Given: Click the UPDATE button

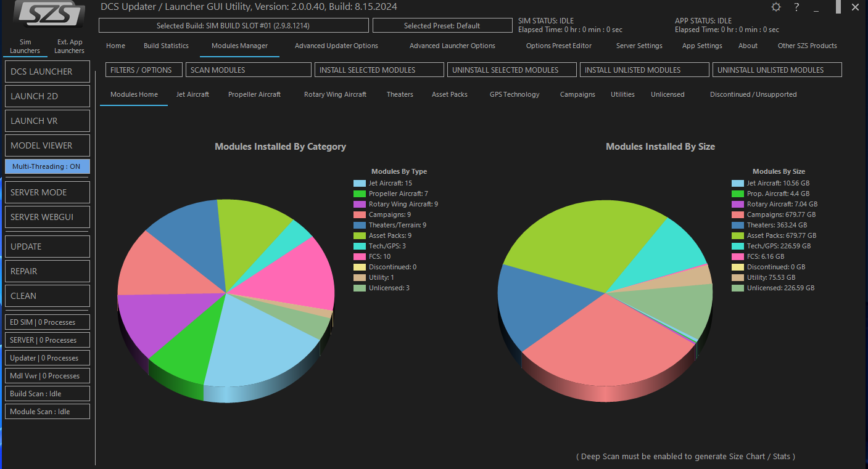Looking at the screenshot, I should [48, 247].
